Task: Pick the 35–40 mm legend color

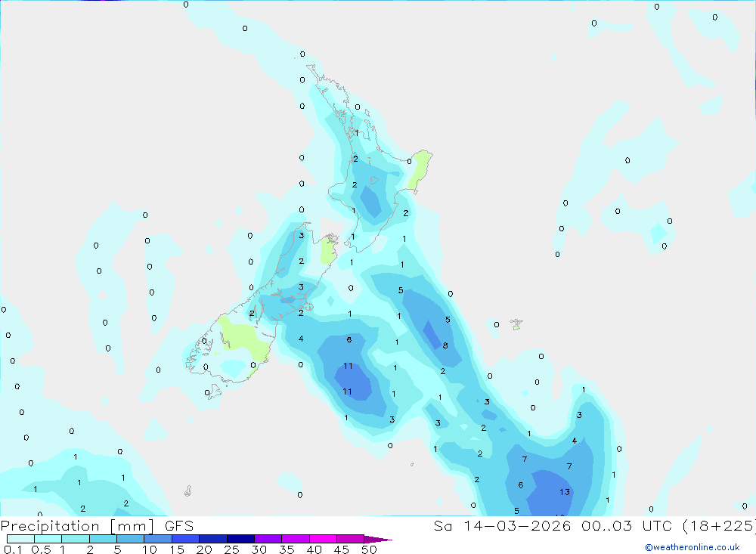Action: [x=295, y=539]
